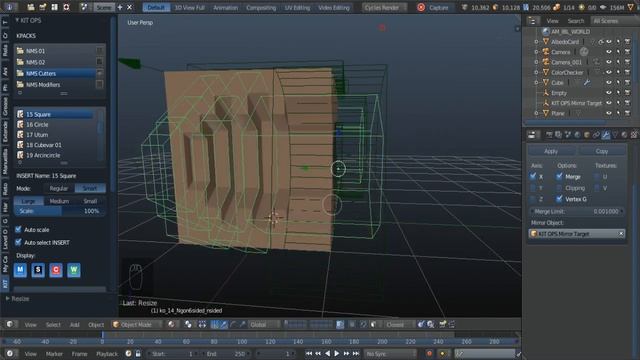Select the green W display mode icon
This screenshot has height=360, width=640.
(74, 270)
